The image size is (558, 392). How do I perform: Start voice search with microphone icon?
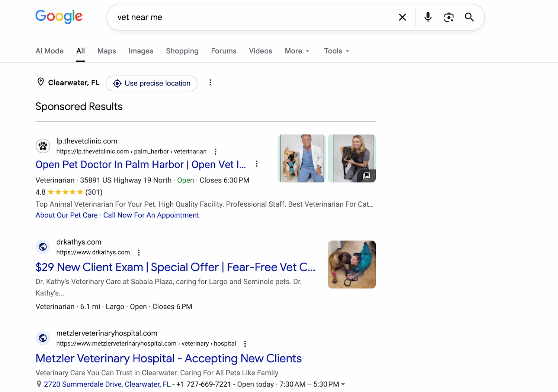[428, 17]
